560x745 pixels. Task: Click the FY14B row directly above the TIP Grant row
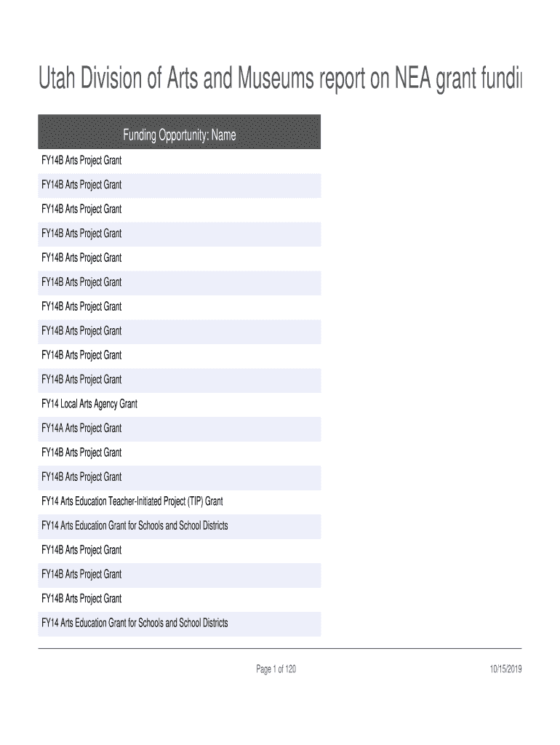coord(81,477)
